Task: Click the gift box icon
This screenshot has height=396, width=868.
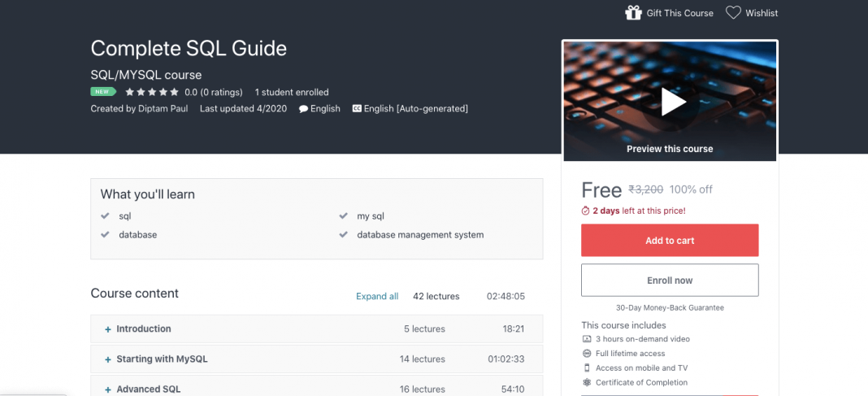Action: (633, 12)
